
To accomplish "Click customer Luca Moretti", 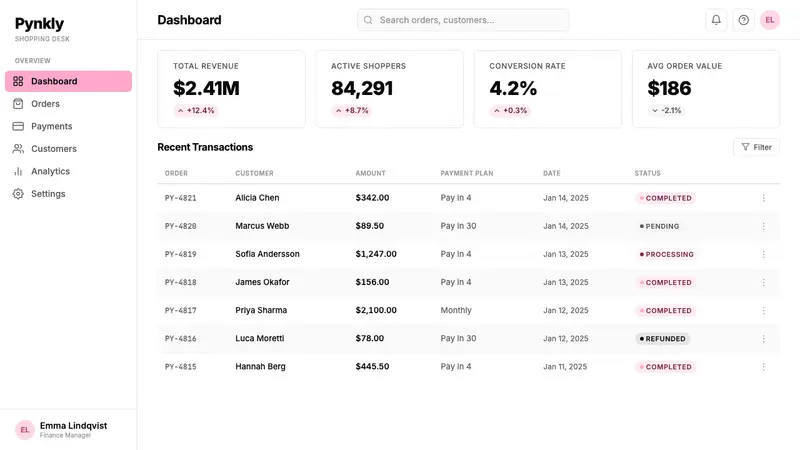I will (260, 338).
